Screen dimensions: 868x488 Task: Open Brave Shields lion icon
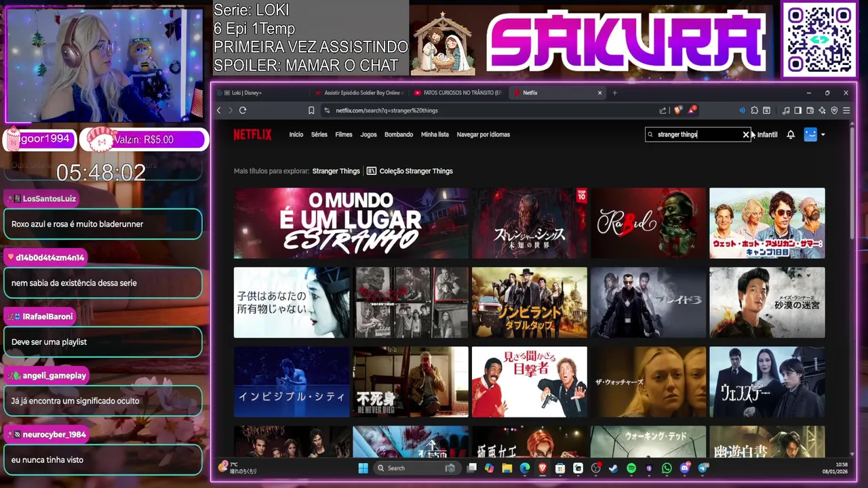click(x=678, y=110)
